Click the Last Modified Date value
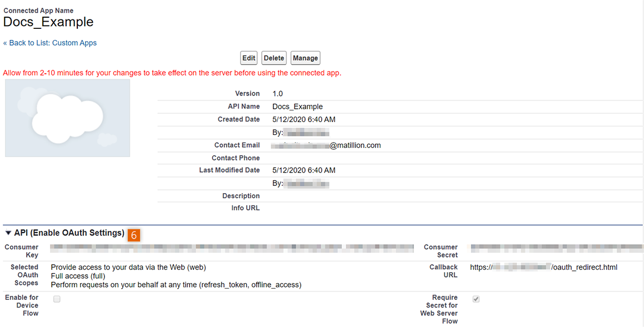The height and width of the screenshot is (333, 644). click(304, 170)
